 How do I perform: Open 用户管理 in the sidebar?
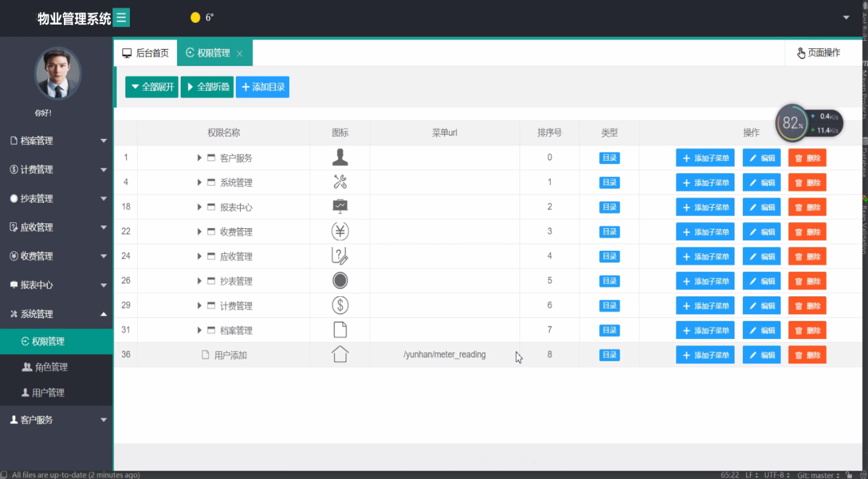point(56,393)
